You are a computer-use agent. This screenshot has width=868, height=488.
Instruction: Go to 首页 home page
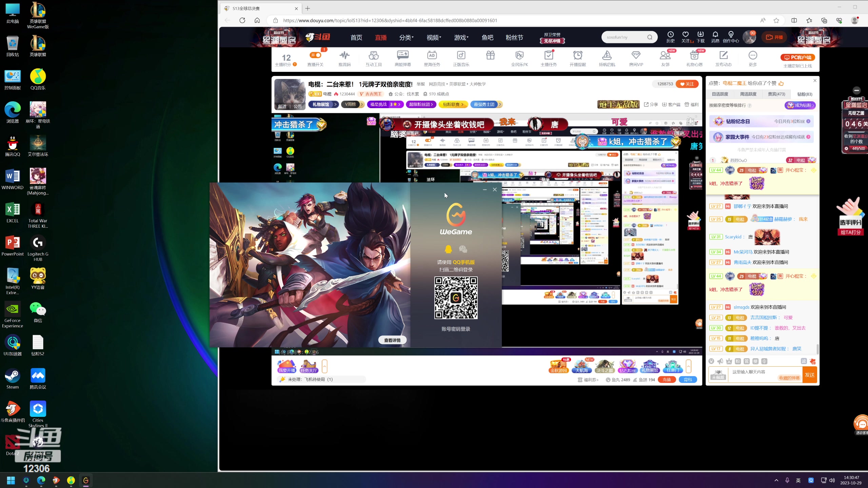[x=356, y=38]
